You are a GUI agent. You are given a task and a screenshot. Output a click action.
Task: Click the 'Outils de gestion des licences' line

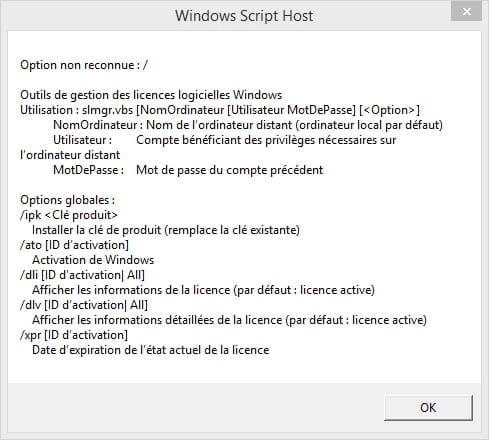coord(151,95)
